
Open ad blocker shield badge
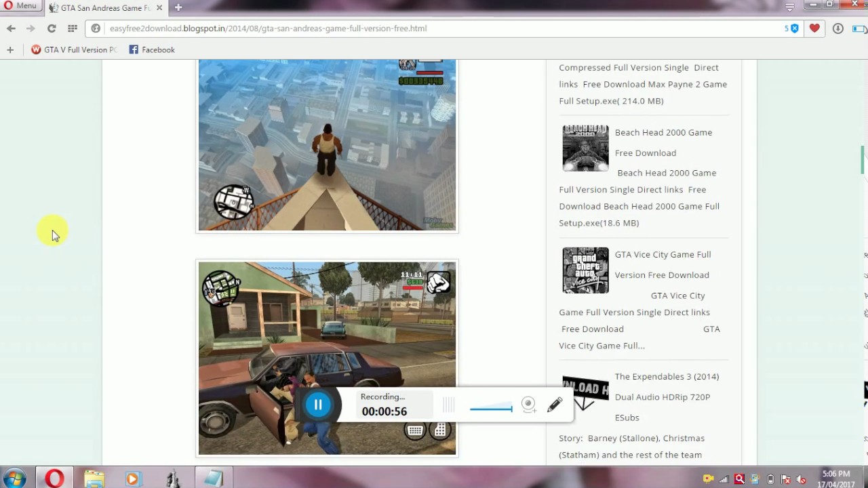(791, 28)
